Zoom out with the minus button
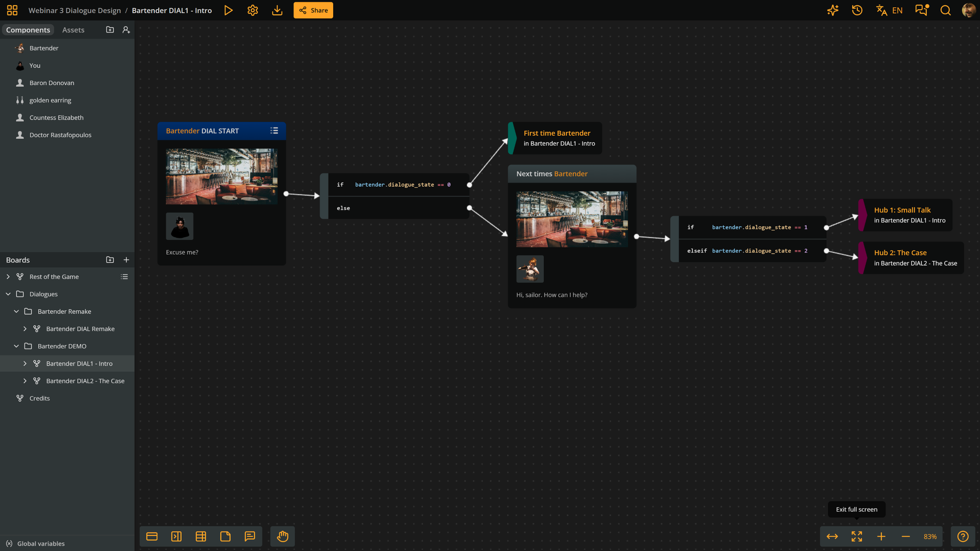 (906, 536)
